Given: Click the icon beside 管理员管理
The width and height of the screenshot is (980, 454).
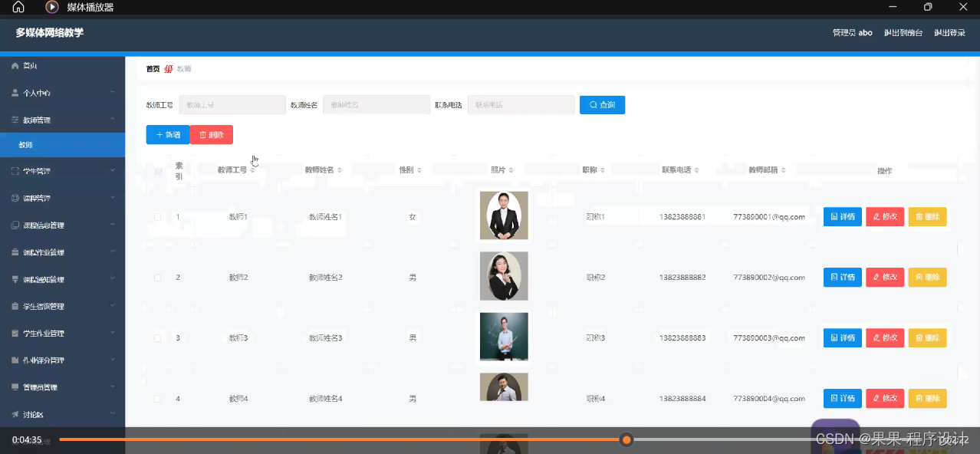Looking at the screenshot, I should (15, 387).
